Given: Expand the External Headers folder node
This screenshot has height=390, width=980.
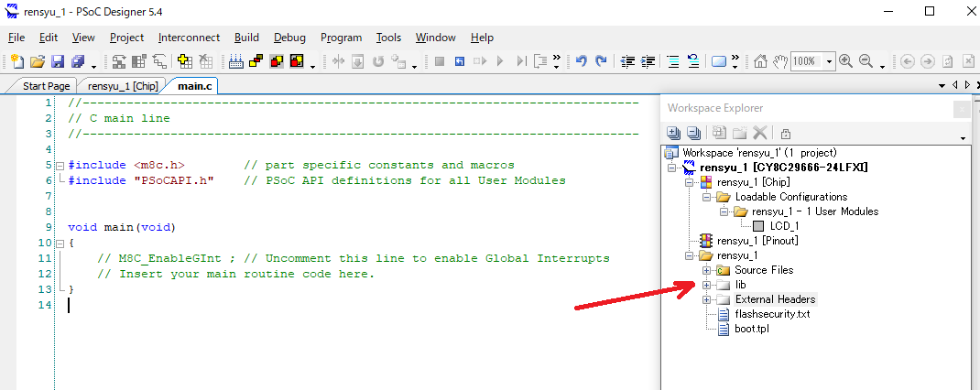Looking at the screenshot, I should [x=706, y=300].
